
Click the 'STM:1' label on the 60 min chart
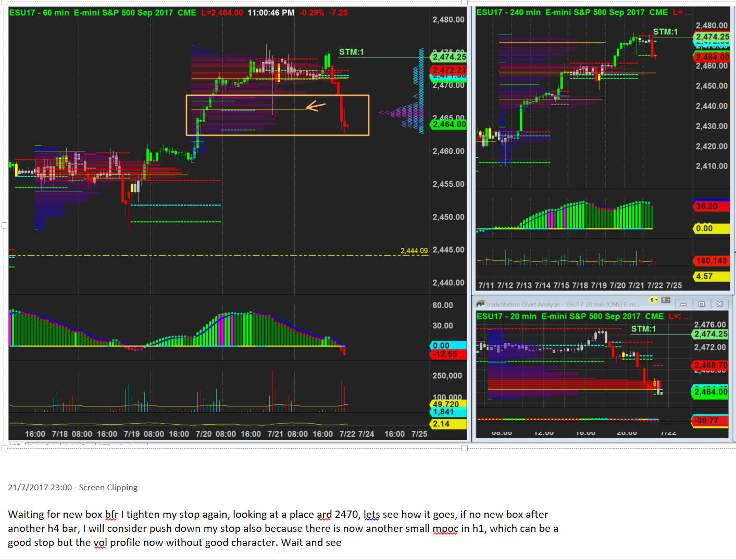point(352,52)
